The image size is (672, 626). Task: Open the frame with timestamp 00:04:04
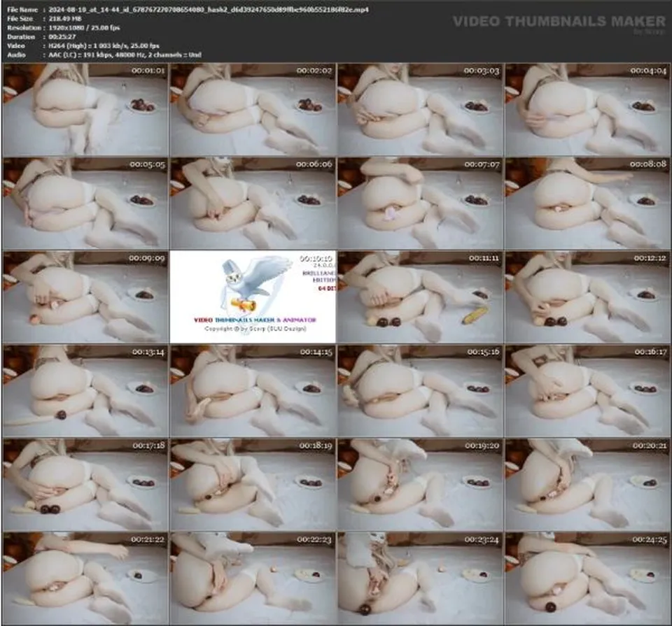[587, 110]
